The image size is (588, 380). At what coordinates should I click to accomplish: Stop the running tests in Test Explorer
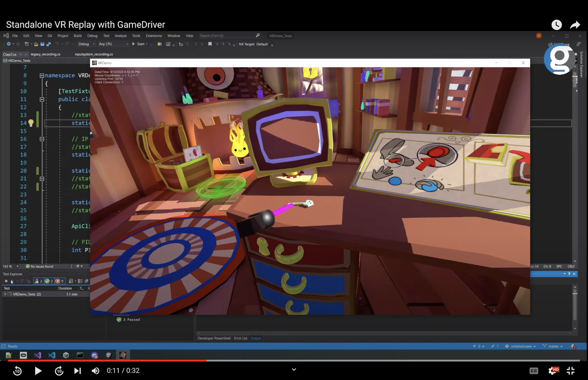pyautogui.click(x=6, y=281)
